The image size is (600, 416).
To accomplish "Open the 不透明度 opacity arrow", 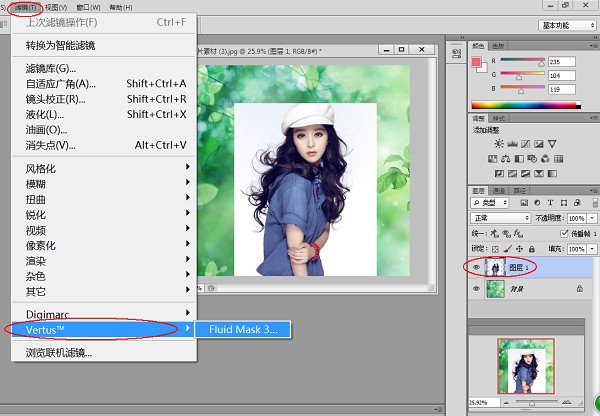I will (x=592, y=218).
